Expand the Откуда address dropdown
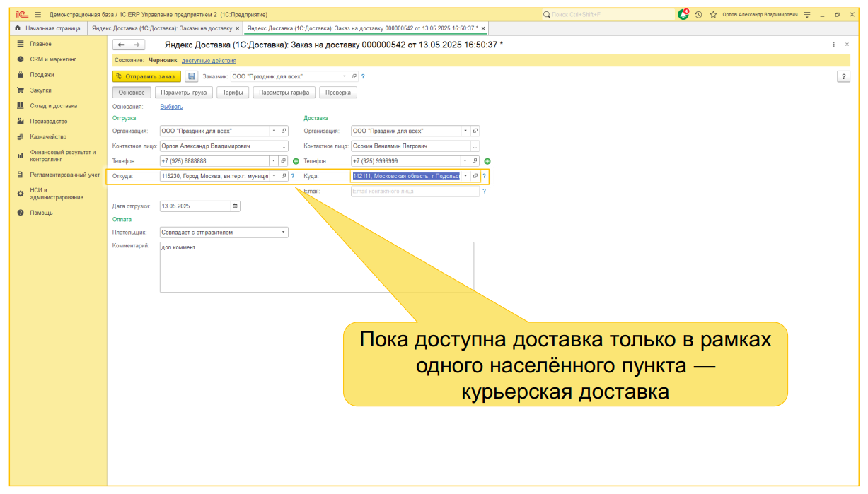Screen dimensions: 868x494 pos(274,176)
